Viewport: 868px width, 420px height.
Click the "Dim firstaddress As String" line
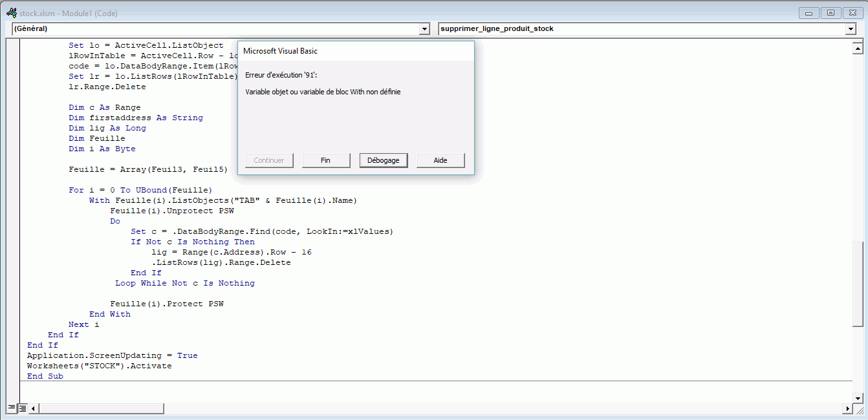(136, 118)
